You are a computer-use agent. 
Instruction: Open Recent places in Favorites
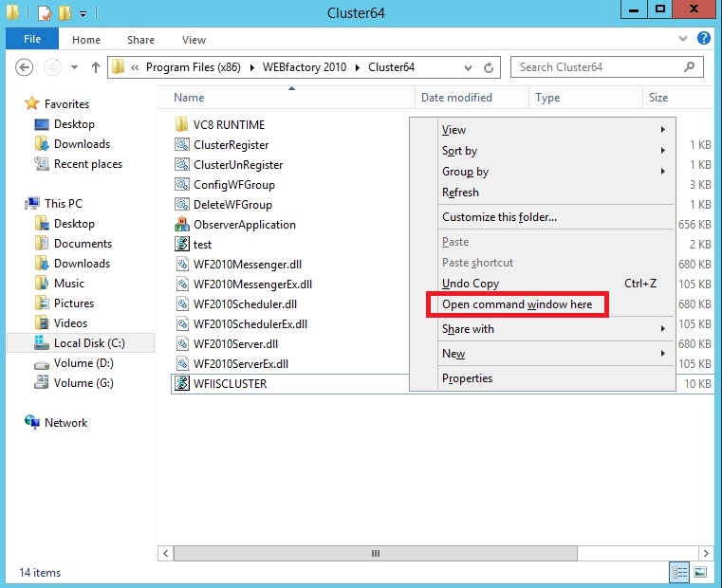click(88, 164)
